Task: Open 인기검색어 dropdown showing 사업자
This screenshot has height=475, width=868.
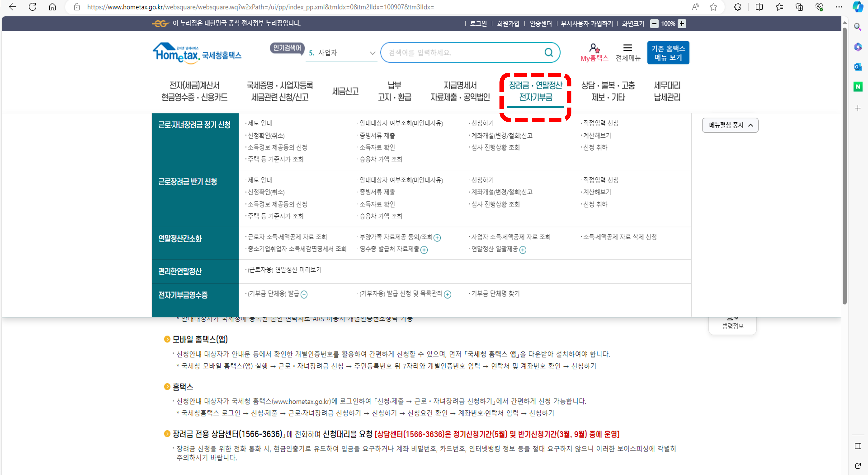Action: [341, 53]
